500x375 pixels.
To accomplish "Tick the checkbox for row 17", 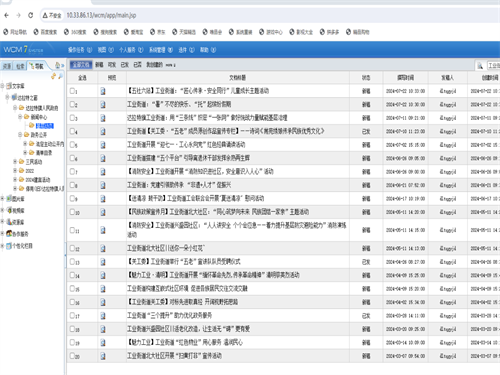I will point(72,315).
